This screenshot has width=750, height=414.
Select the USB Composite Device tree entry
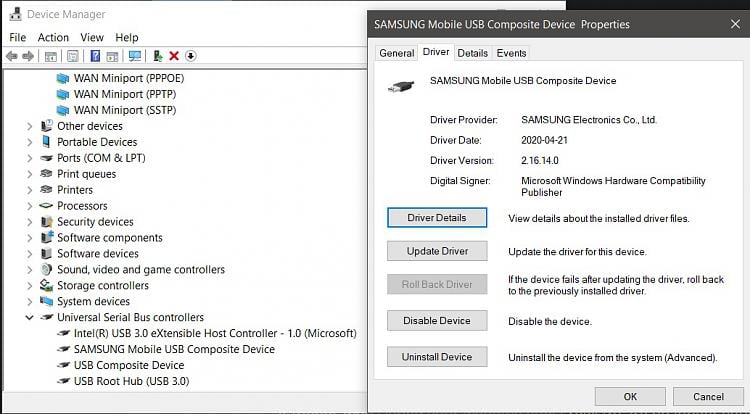(x=129, y=365)
